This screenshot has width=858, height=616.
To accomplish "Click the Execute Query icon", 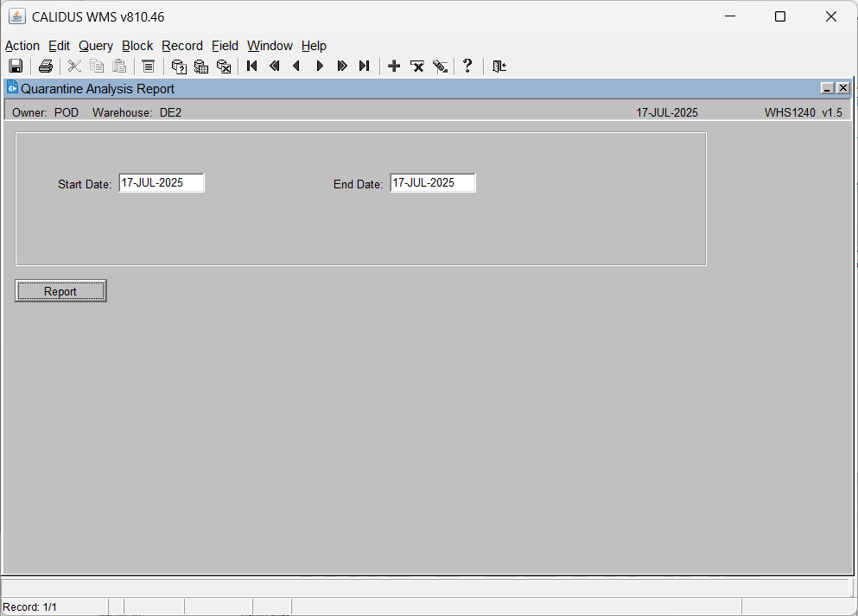I will click(x=201, y=67).
